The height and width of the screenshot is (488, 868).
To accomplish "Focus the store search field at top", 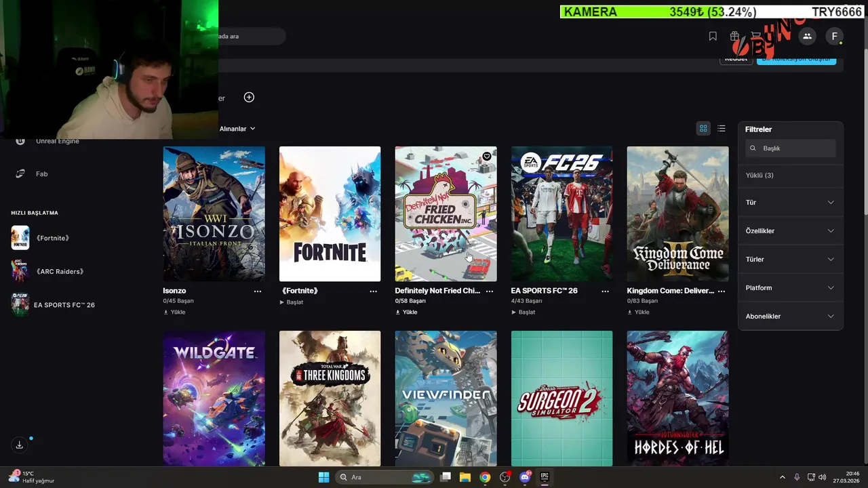I will tap(251, 37).
